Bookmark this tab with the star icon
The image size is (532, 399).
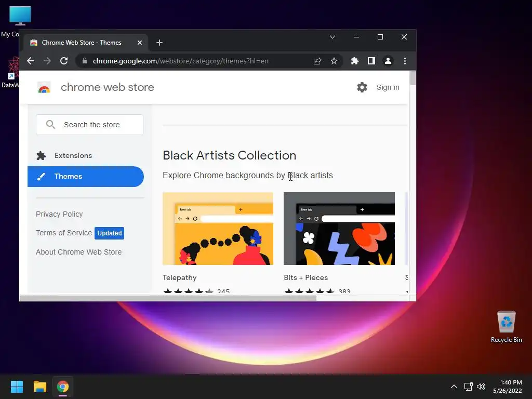click(x=334, y=61)
